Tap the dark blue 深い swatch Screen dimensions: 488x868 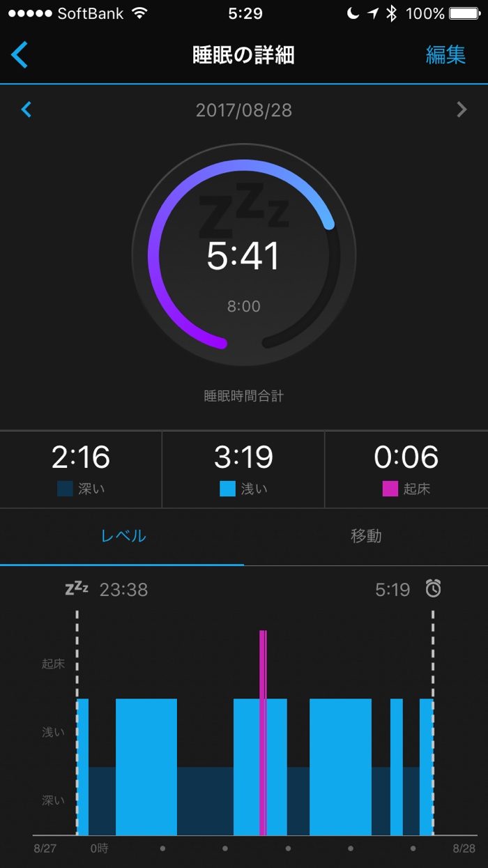(x=65, y=489)
